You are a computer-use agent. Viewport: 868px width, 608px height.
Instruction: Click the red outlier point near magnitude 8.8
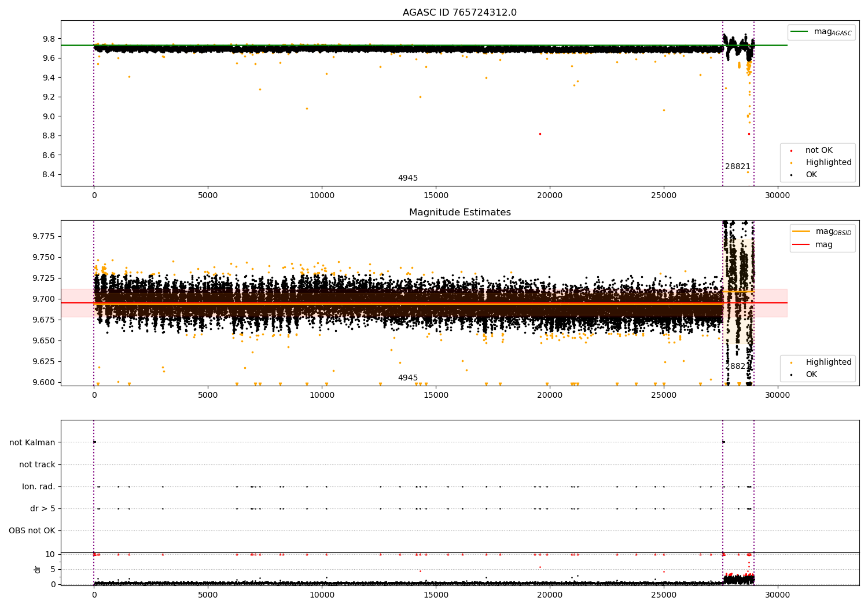click(x=540, y=134)
